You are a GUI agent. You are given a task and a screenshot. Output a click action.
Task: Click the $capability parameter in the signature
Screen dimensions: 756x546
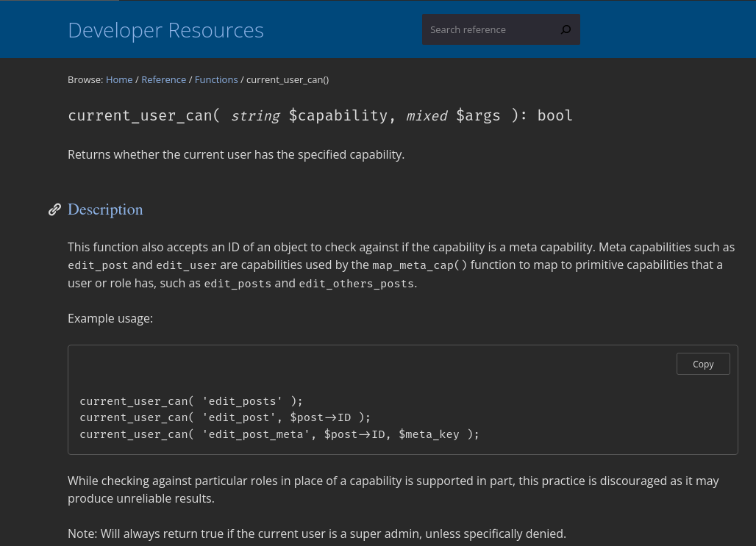pos(338,115)
